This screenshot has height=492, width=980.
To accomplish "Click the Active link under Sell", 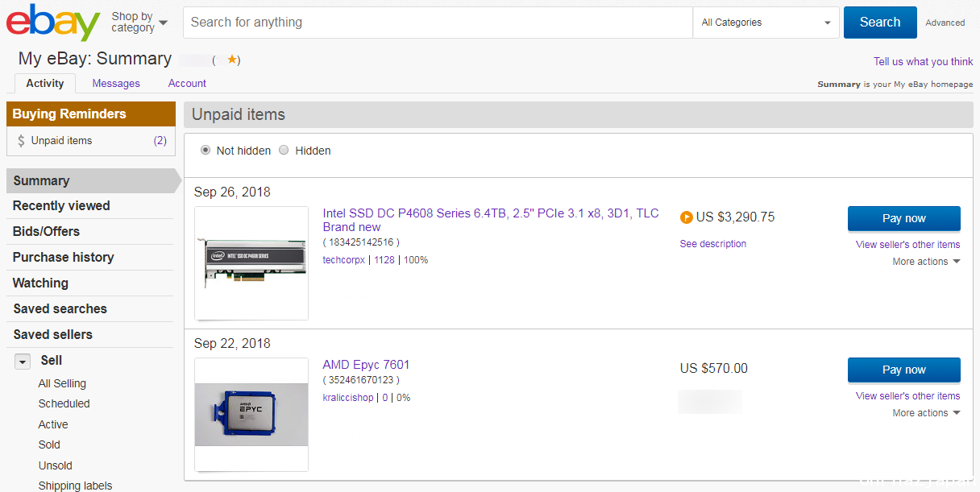I will pos(53,425).
